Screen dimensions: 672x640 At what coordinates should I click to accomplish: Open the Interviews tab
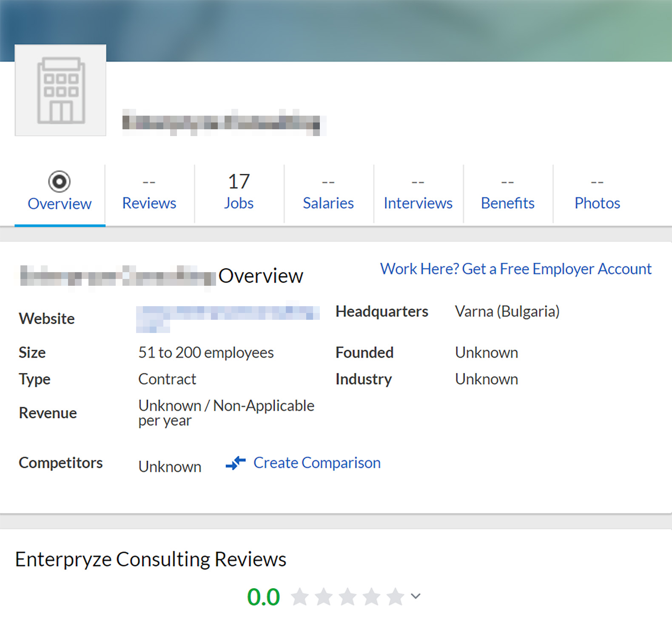(418, 194)
